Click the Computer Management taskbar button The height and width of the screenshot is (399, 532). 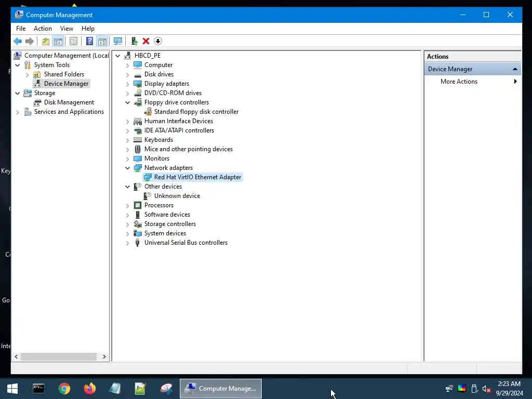pos(220,389)
